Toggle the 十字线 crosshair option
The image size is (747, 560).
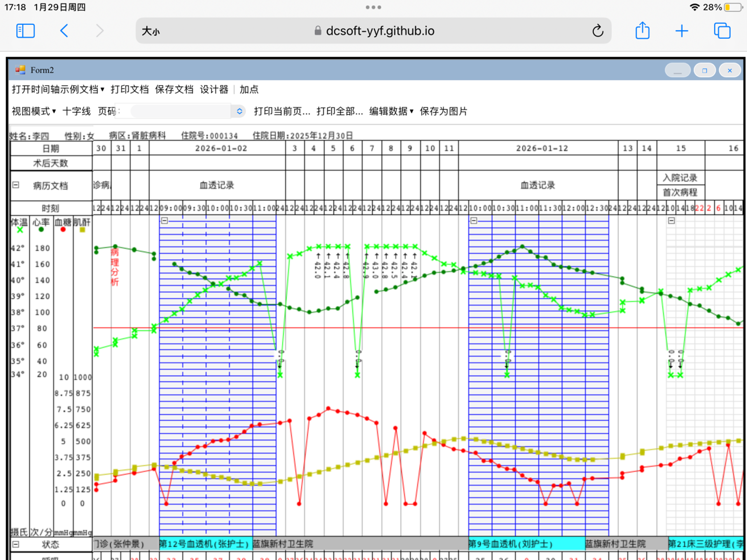coord(76,112)
